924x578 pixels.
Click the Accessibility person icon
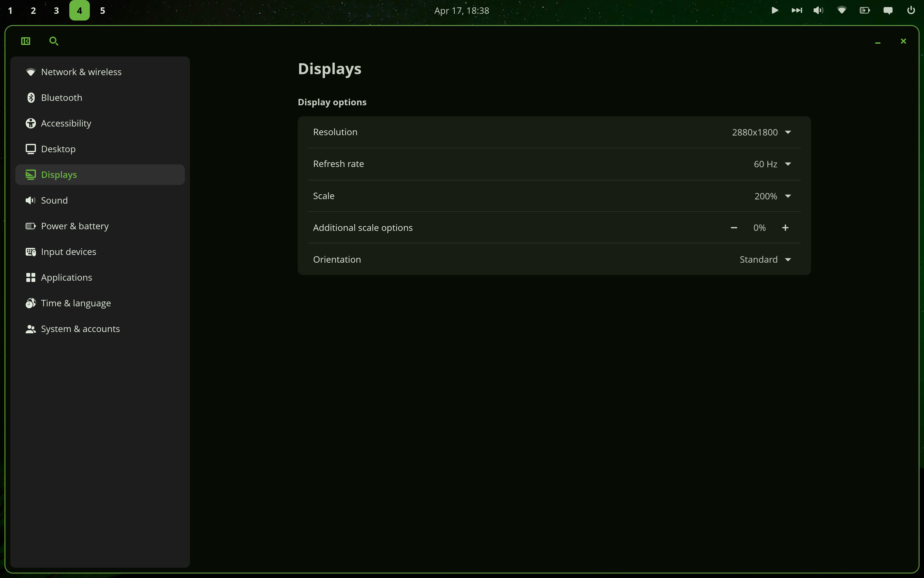click(x=30, y=123)
